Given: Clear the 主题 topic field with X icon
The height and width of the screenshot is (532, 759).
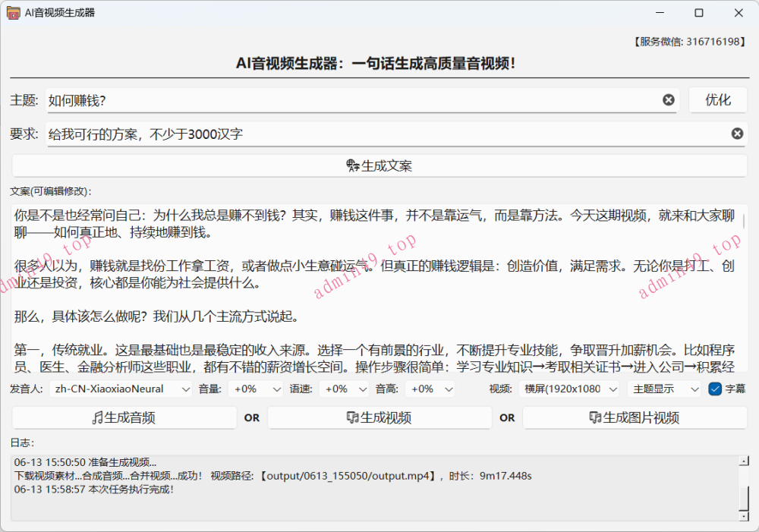Looking at the screenshot, I should 668,100.
